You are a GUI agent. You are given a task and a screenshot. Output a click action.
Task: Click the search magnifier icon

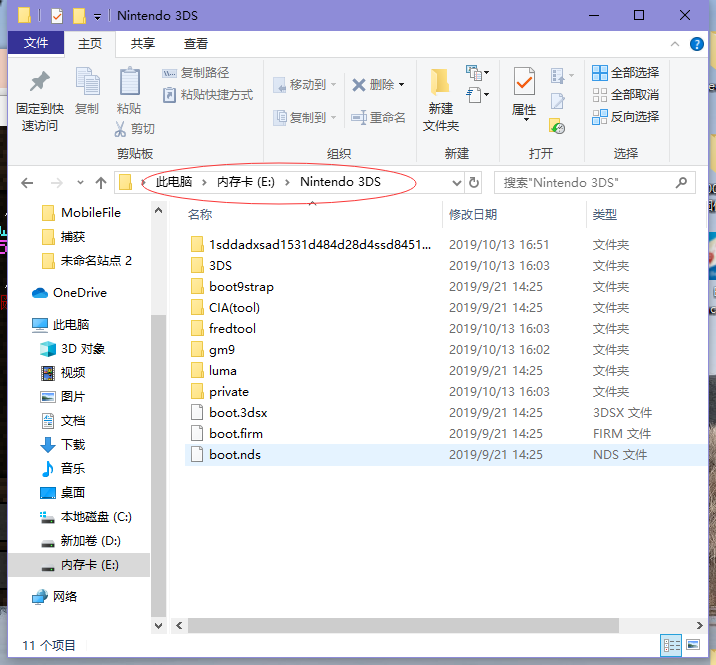click(x=681, y=183)
